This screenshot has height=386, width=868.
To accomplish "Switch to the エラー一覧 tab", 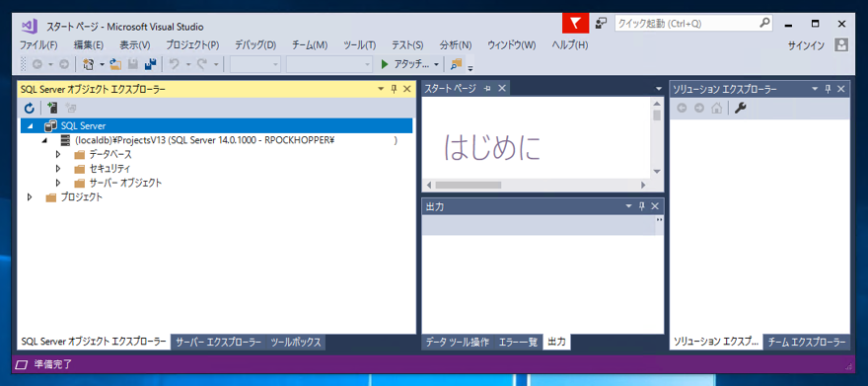I will pyautogui.click(x=518, y=343).
